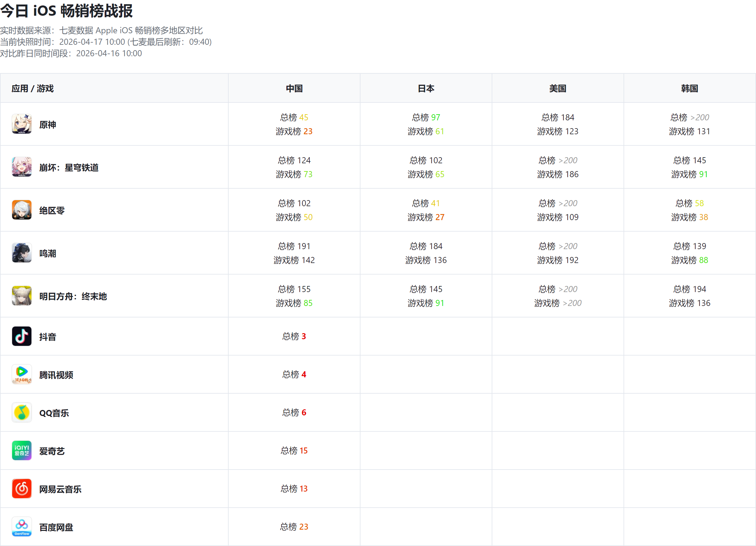756x546 pixels.
Task: Click the 鸣潮 game icon
Action: tap(22, 253)
